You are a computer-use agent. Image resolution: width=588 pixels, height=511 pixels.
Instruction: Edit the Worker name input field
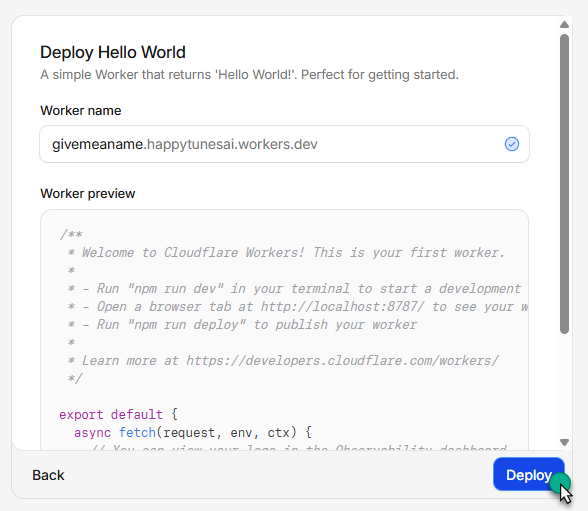click(284, 144)
